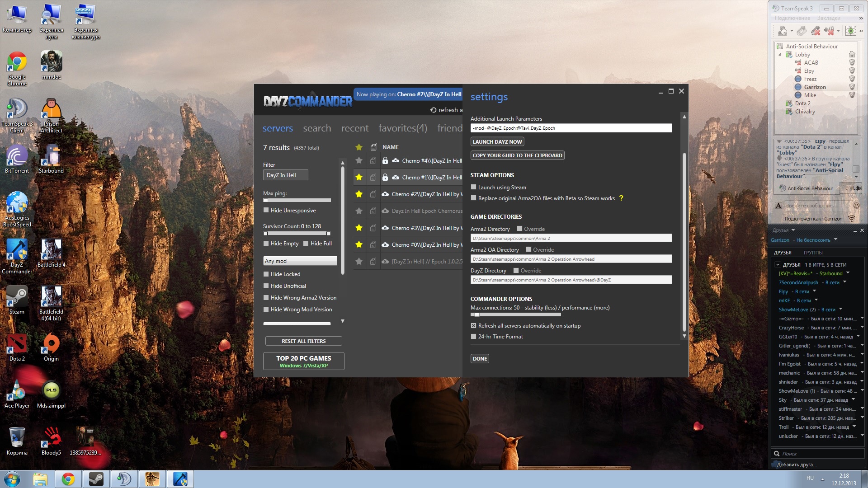This screenshot has width=868, height=488.
Task: Click the star icon for Cherno #3
Action: 359,228
